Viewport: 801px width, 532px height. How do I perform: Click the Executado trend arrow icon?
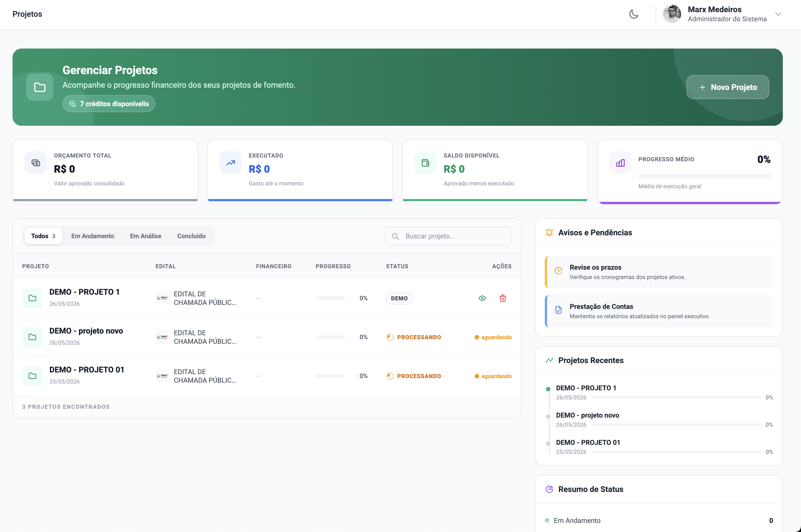coord(230,163)
